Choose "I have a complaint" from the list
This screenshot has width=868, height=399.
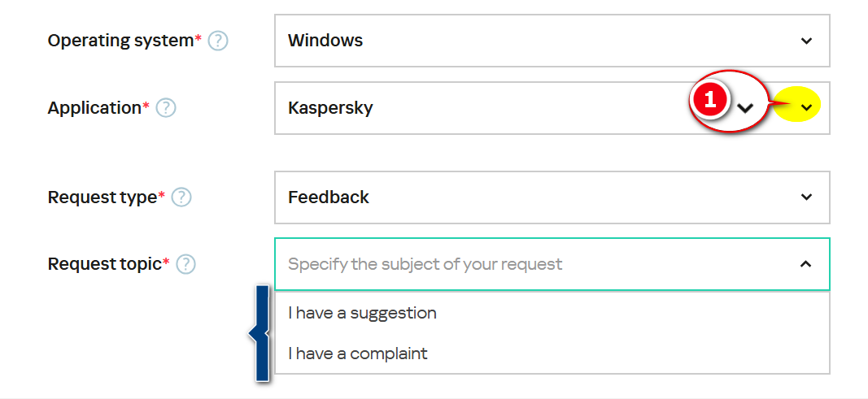[358, 353]
